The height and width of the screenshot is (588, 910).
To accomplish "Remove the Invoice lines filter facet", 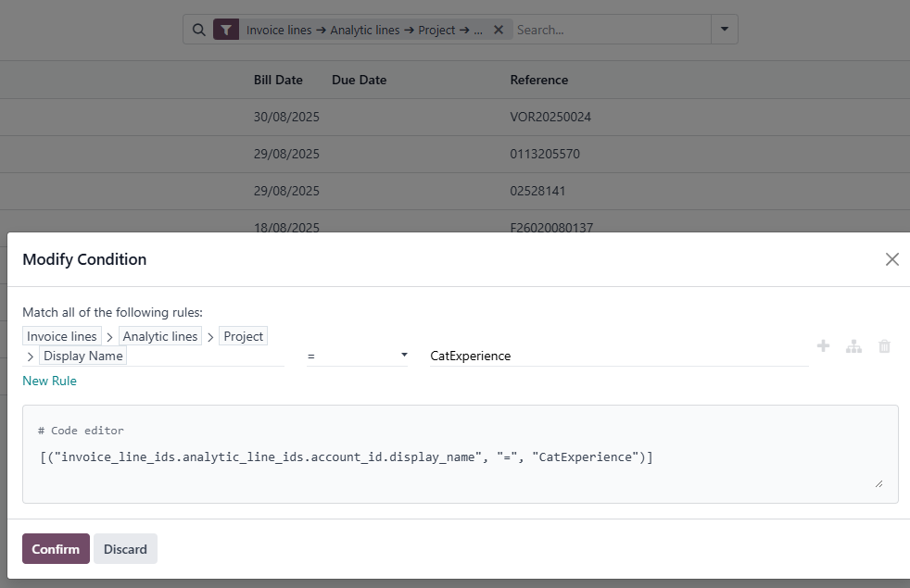I will point(498,30).
